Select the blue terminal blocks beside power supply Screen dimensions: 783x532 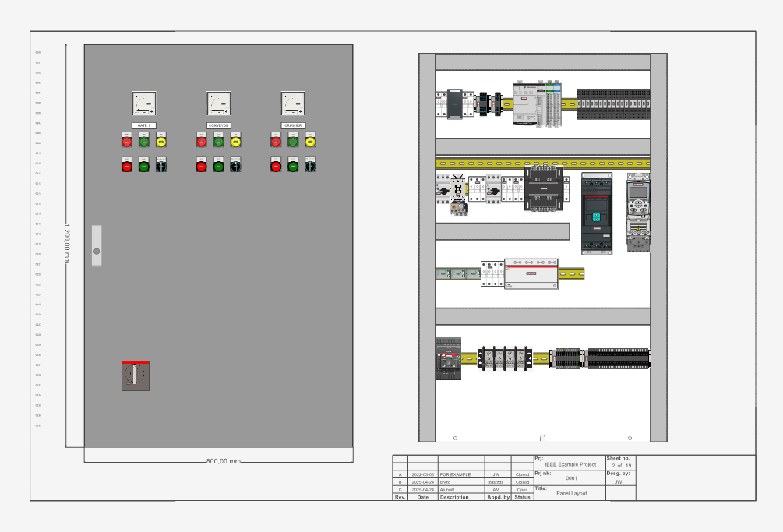490,104
